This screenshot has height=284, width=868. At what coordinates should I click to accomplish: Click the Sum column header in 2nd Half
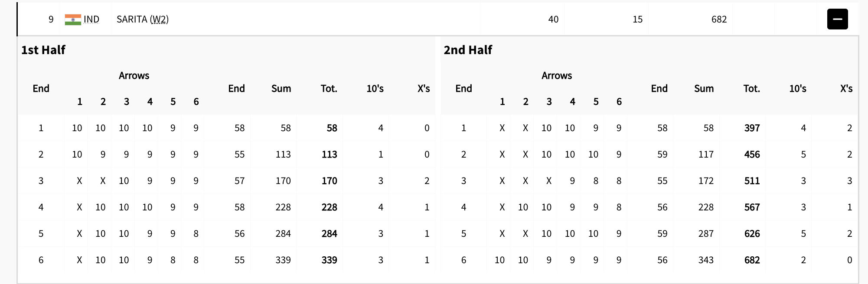pos(704,89)
